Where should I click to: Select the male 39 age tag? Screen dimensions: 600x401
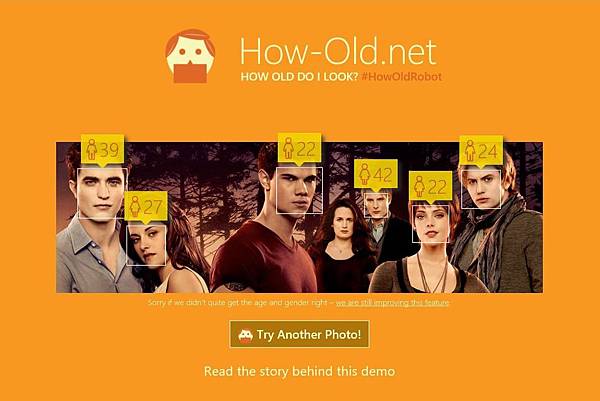pos(102,150)
